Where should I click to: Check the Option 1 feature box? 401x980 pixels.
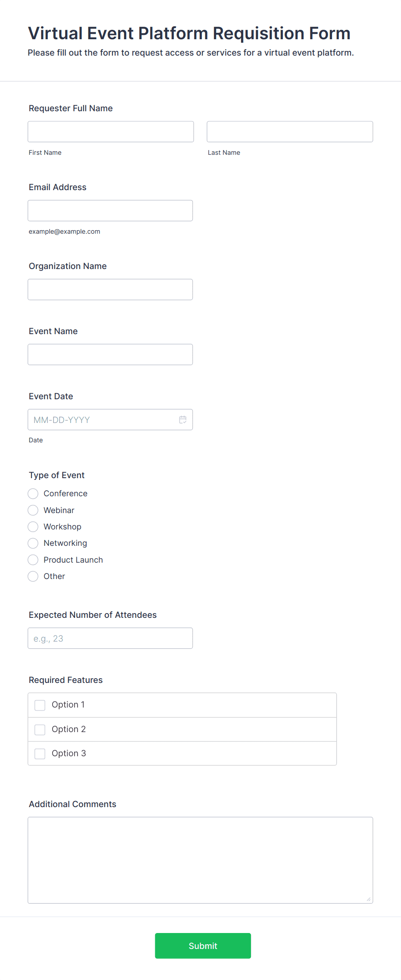40,705
